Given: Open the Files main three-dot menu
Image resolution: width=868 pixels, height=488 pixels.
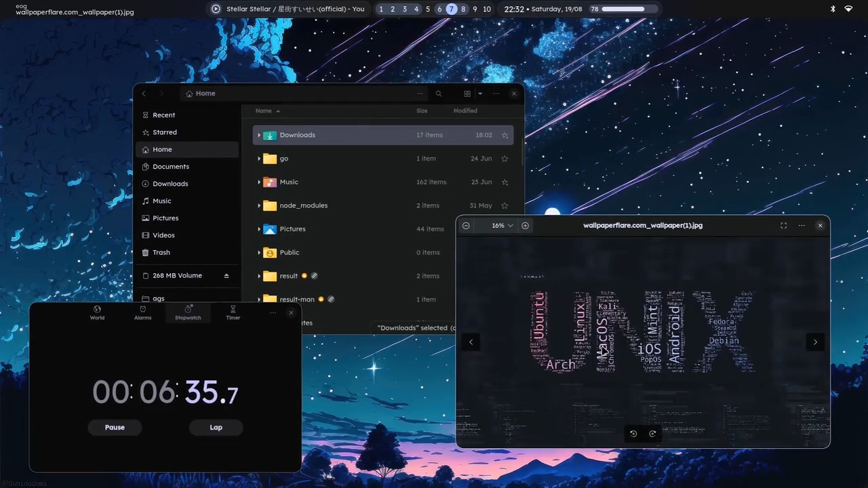Looking at the screenshot, I should coord(496,94).
